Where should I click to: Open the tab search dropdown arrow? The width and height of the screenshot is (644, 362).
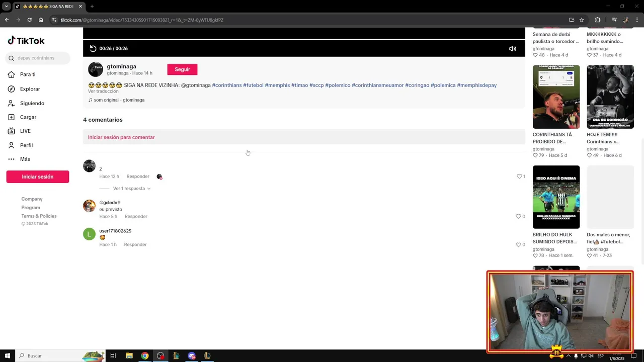(x=6, y=7)
